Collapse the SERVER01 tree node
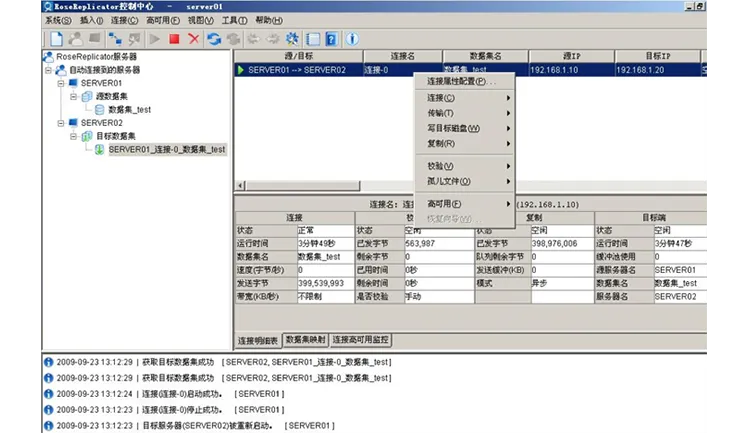 click(61, 83)
